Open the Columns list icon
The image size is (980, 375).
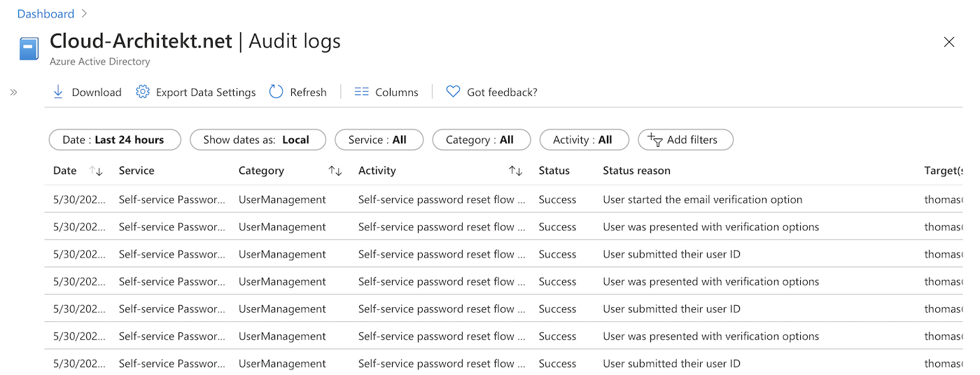pyautogui.click(x=361, y=92)
